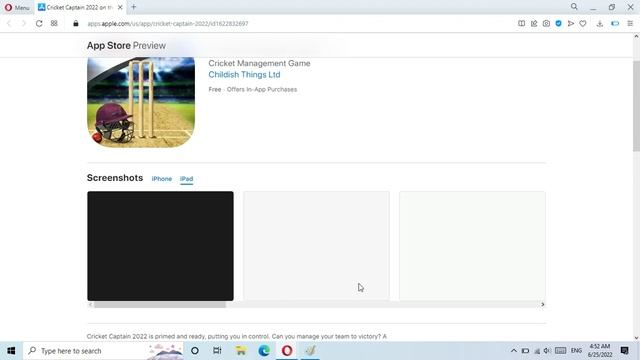Click the first dark screenshot thumbnail
Image resolution: width=640 pixels, height=360 pixels.
pyautogui.click(x=160, y=246)
